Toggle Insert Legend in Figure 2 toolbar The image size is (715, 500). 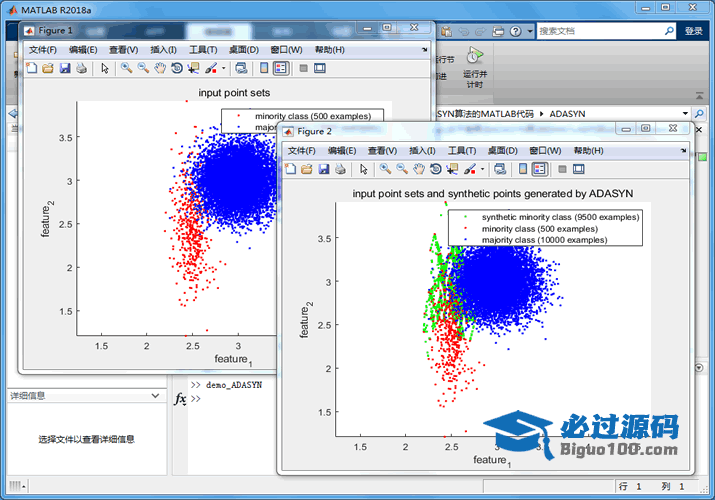click(x=539, y=169)
